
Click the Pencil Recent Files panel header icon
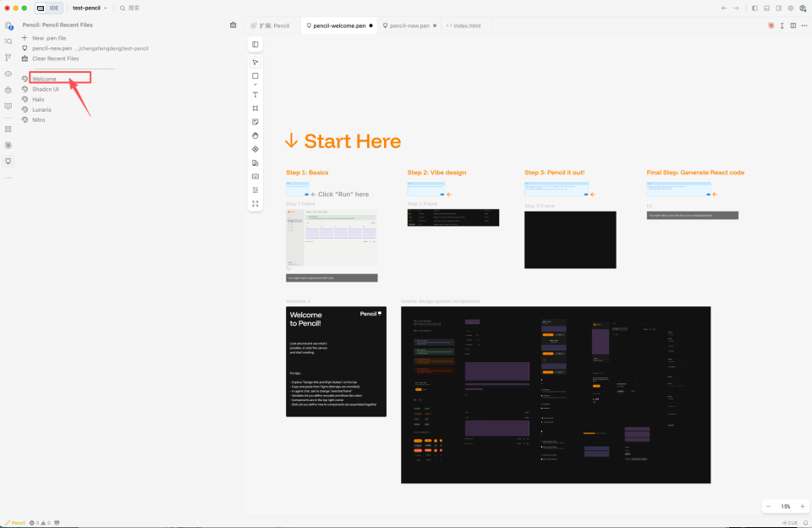coord(233,25)
